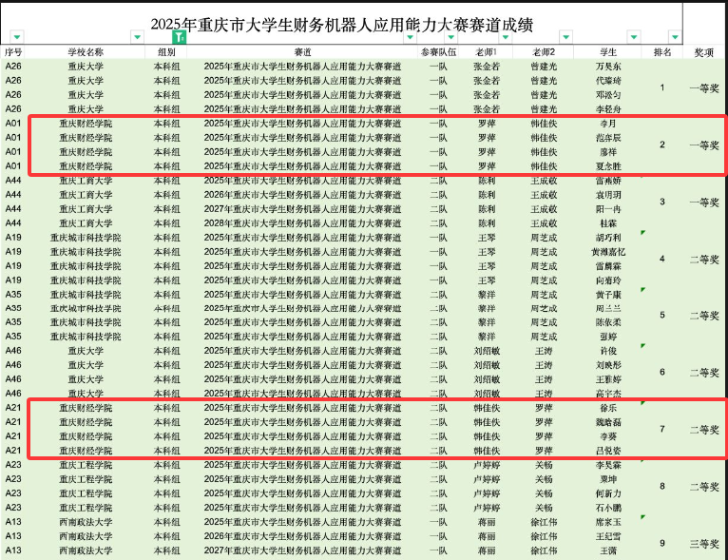Show filter options for 学生 column
Viewport: 728px width, 560px height.
click(x=635, y=37)
